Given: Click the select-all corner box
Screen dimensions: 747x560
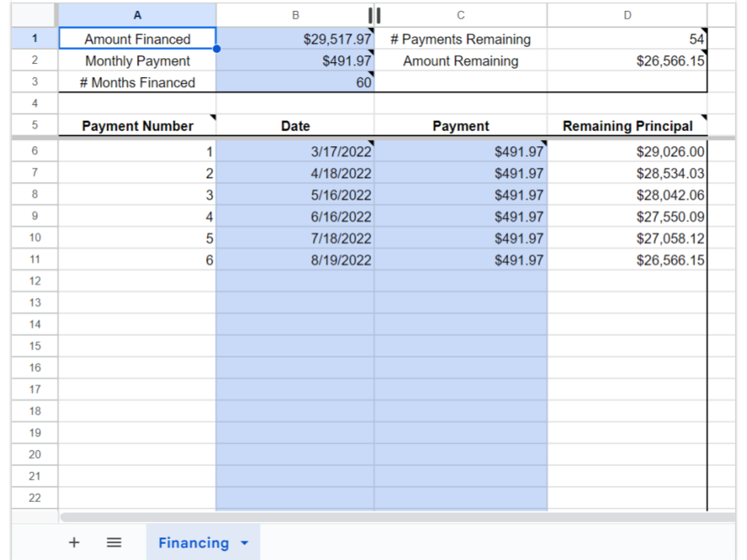Looking at the screenshot, I should (33, 16).
